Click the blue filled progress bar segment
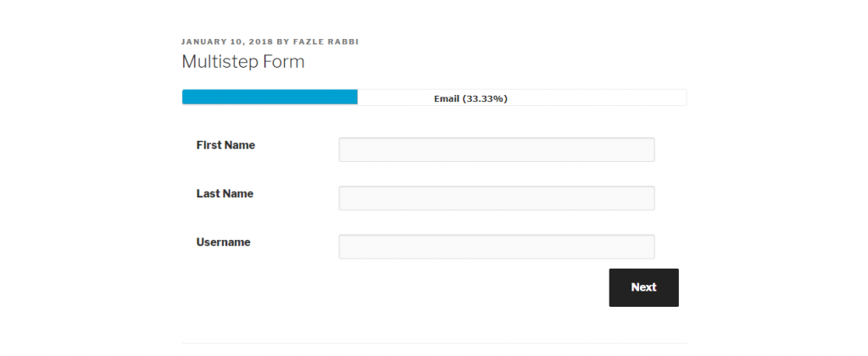Viewport: 868px width, 356px height. pos(270,97)
